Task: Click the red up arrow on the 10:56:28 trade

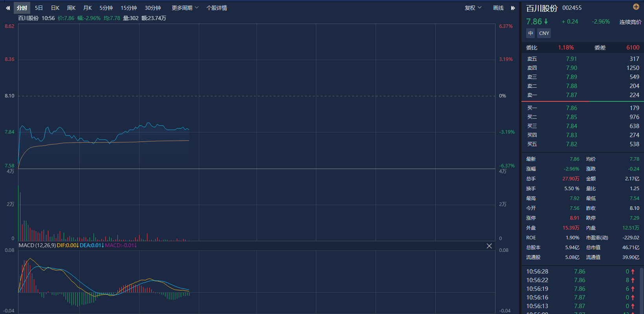Action: [x=633, y=272]
